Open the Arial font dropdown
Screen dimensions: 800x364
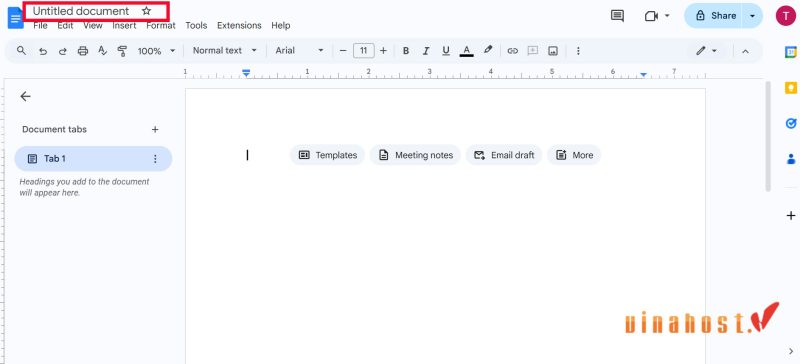299,51
